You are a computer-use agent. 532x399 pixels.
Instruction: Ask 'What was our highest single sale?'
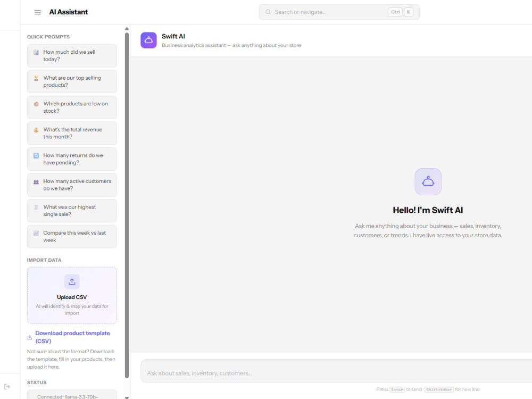tap(72, 211)
